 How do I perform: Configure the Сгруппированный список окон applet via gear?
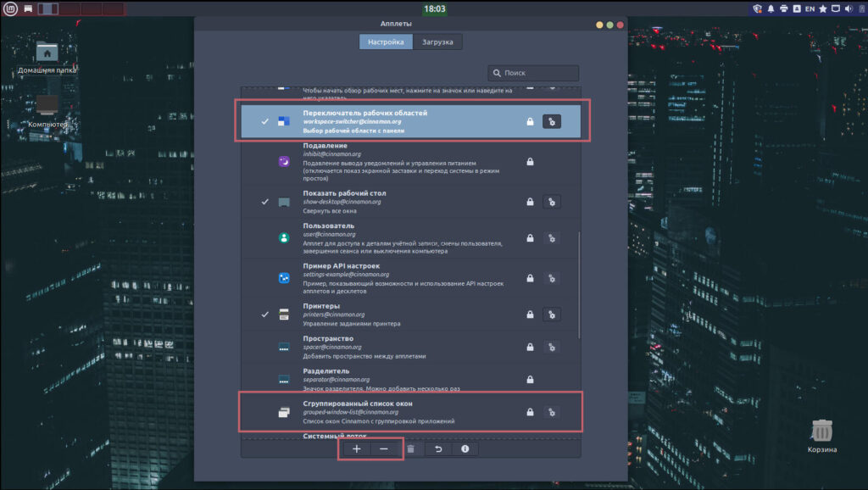[552, 412]
